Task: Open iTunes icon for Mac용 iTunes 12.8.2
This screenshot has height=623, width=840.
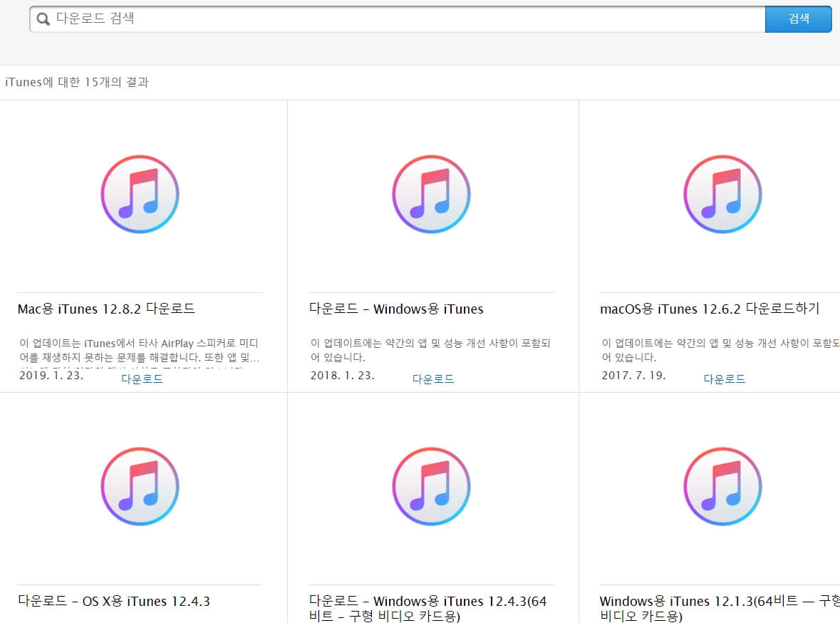Action: tap(140, 194)
